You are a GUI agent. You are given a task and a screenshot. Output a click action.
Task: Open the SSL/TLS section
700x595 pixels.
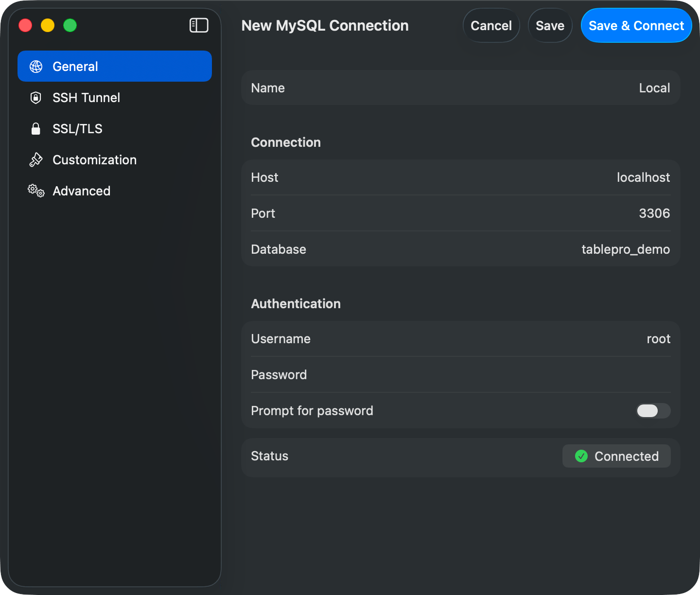coord(115,128)
